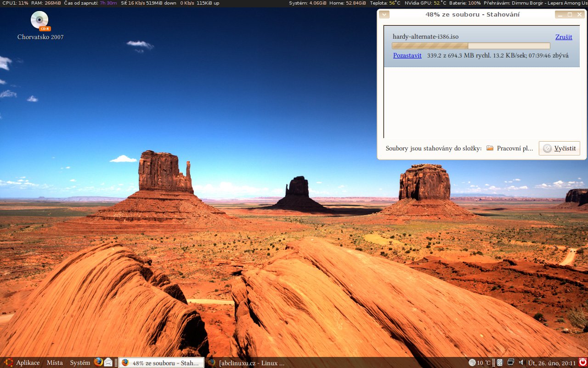Image resolution: width=588 pixels, height=368 pixels.
Task: Open the Systém menu
Action: [80, 362]
